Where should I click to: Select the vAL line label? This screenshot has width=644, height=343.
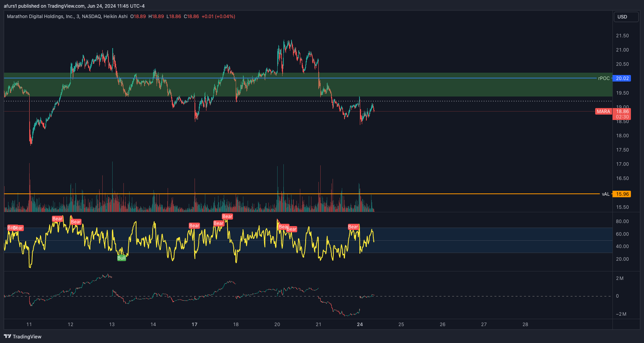click(606, 194)
